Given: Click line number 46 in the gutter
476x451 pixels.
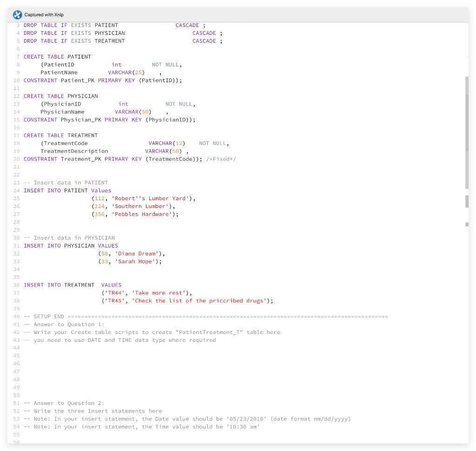Looking at the screenshot, I should (x=16, y=364).
